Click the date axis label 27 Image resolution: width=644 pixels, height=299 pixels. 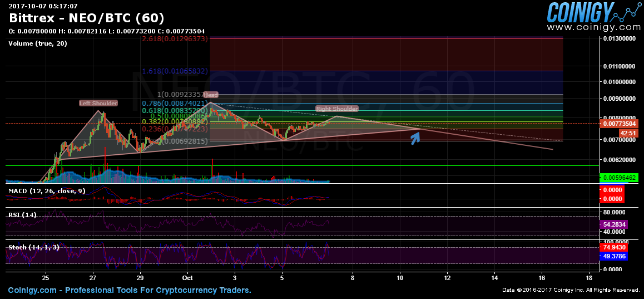click(93, 277)
